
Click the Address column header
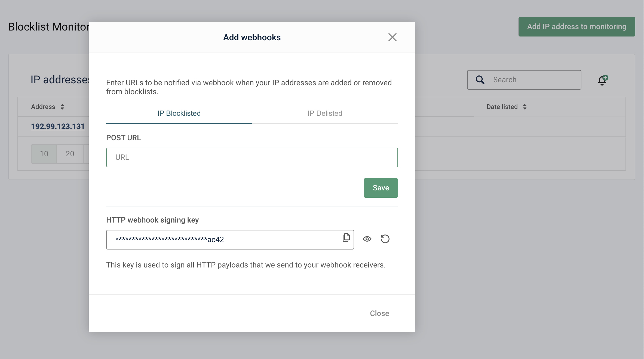(x=43, y=107)
